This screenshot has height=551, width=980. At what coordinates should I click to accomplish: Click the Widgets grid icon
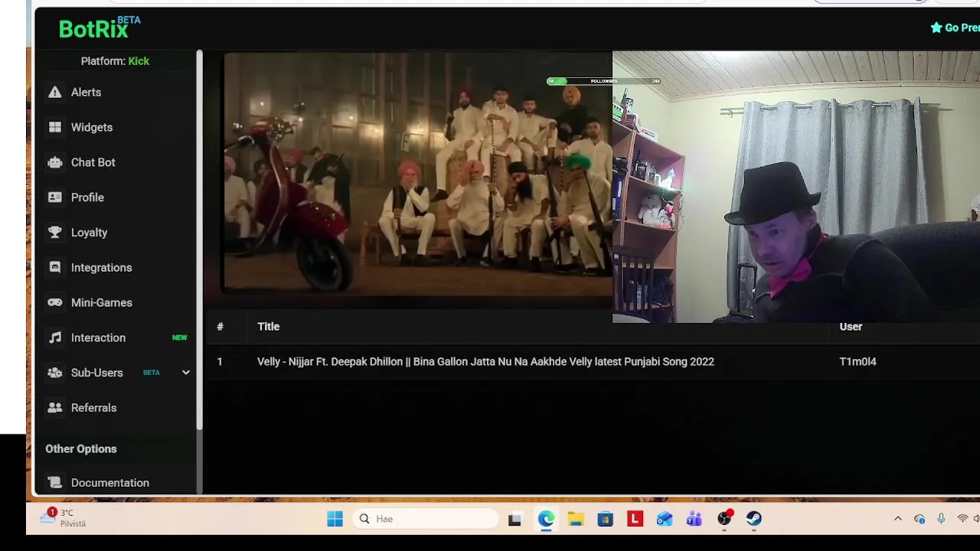pos(54,127)
